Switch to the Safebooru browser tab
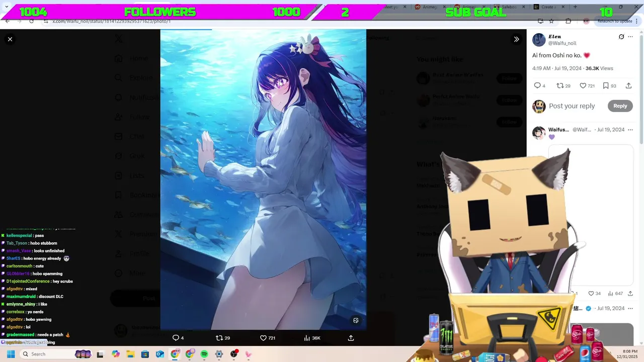Image resolution: width=644 pixels, height=362 pixels. click(x=510, y=7)
